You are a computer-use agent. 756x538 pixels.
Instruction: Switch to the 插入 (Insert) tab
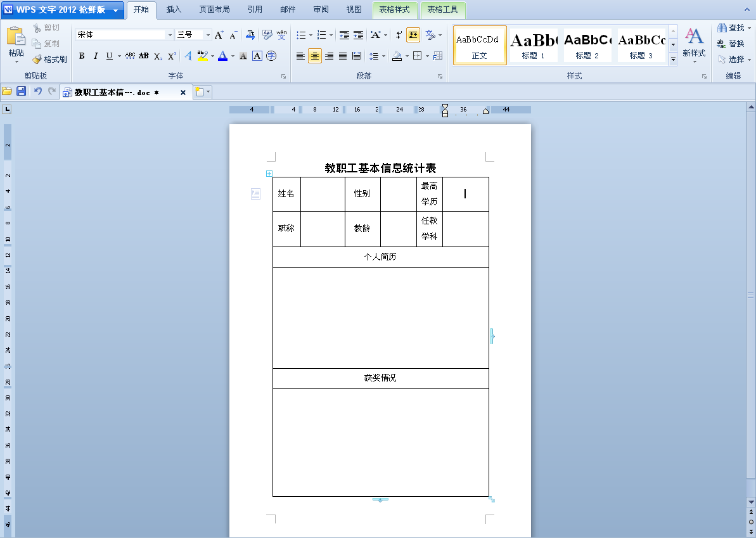(x=174, y=10)
